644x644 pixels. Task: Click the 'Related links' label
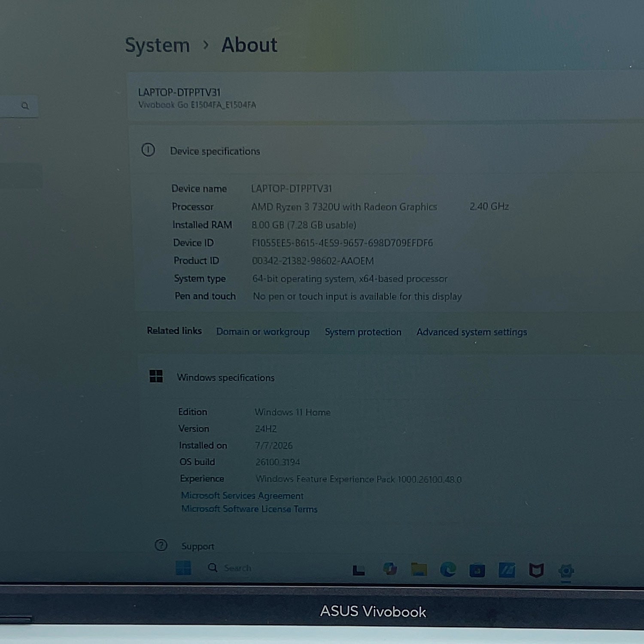tap(174, 331)
